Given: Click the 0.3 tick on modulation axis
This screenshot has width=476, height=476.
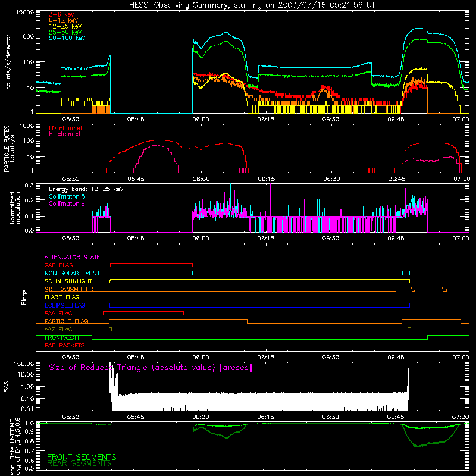Looking at the screenshot, I should tap(29, 186).
